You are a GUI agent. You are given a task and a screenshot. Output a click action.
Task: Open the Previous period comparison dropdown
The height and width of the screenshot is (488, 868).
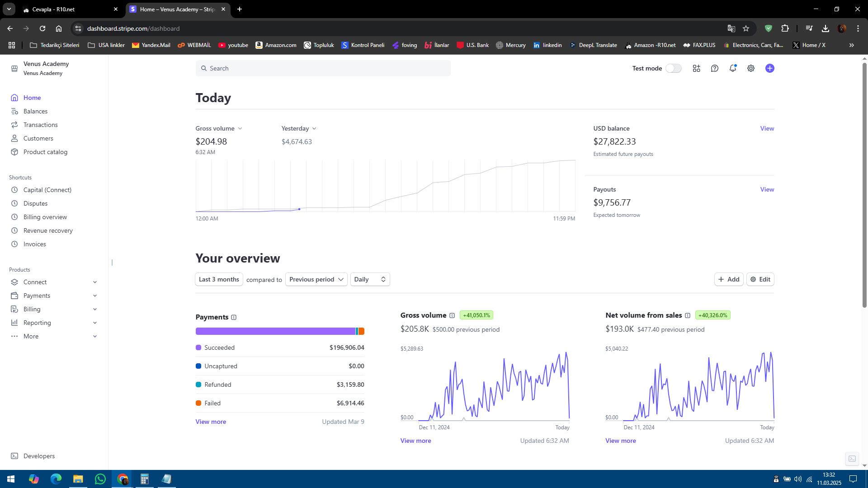pos(316,279)
